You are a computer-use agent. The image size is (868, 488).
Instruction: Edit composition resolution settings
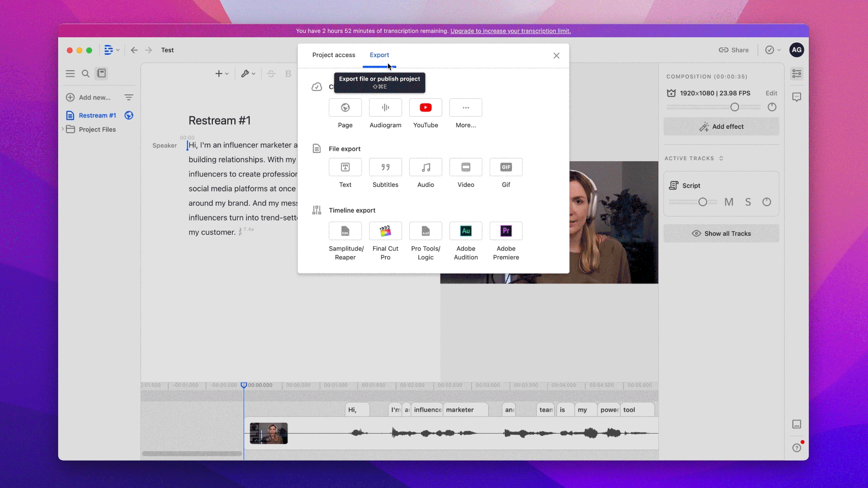click(771, 93)
